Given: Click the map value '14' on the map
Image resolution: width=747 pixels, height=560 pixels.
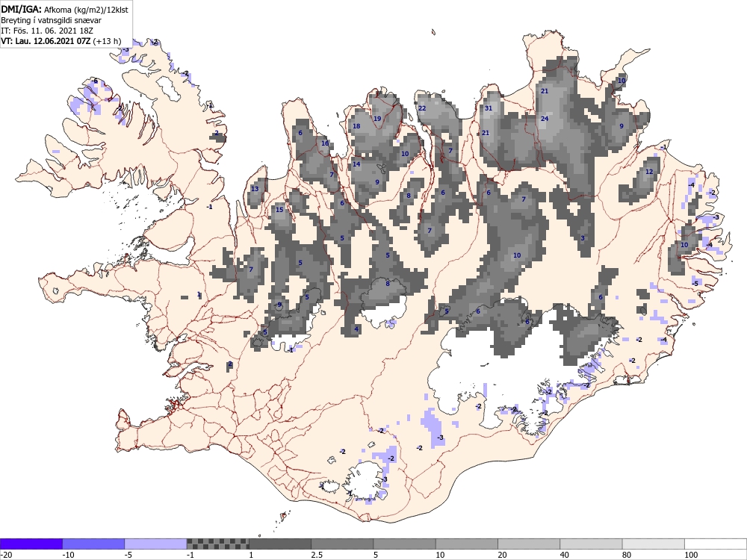Looking at the screenshot, I should tap(356, 164).
